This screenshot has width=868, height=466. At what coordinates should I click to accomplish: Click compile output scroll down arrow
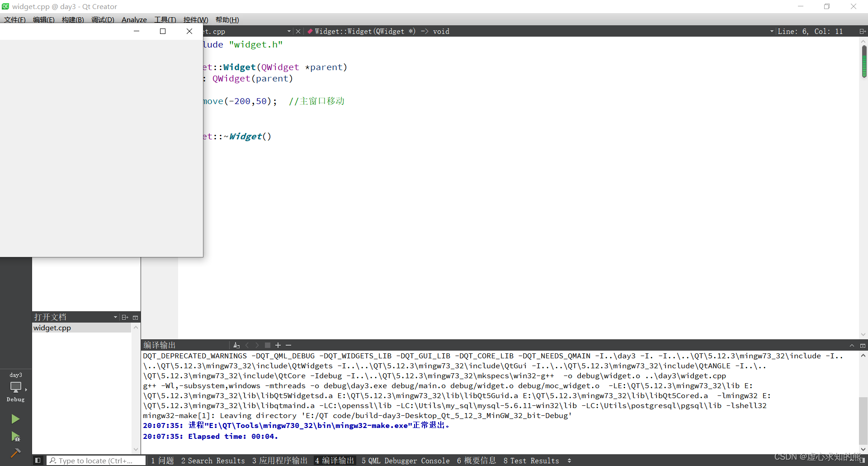863,449
